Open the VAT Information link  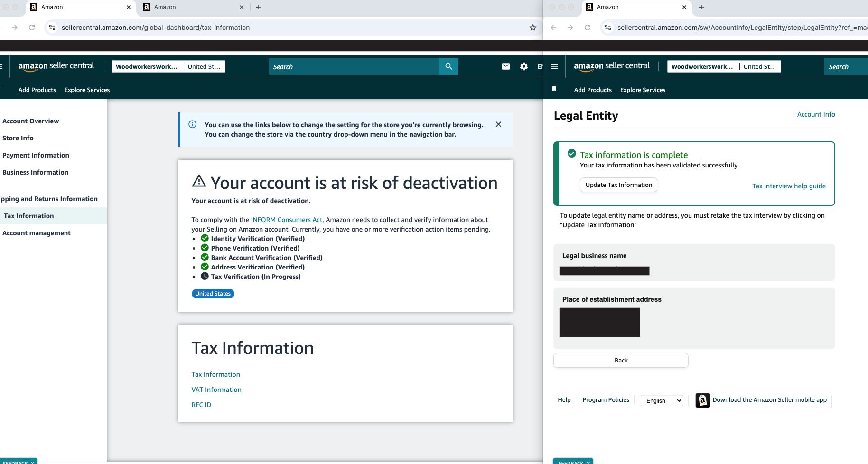pos(216,390)
